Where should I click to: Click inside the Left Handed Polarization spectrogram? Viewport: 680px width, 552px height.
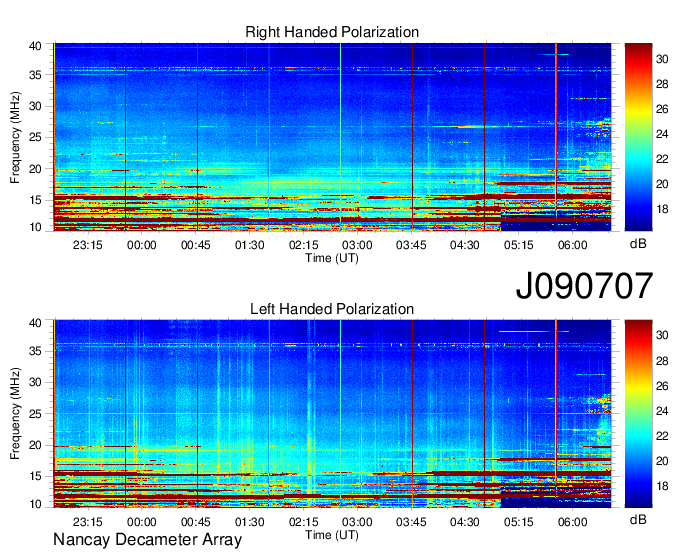click(x=332, y=414)
